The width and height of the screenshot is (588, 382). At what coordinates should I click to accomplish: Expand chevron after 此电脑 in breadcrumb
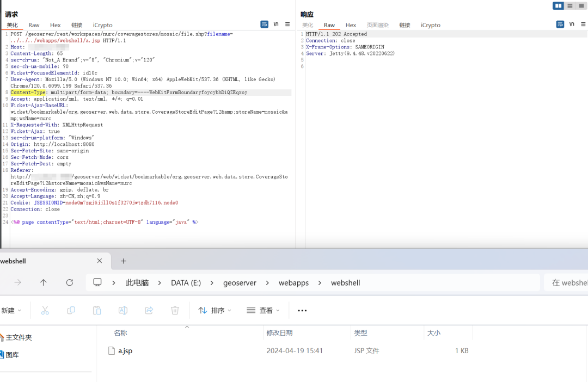click(x=160, y=282)
